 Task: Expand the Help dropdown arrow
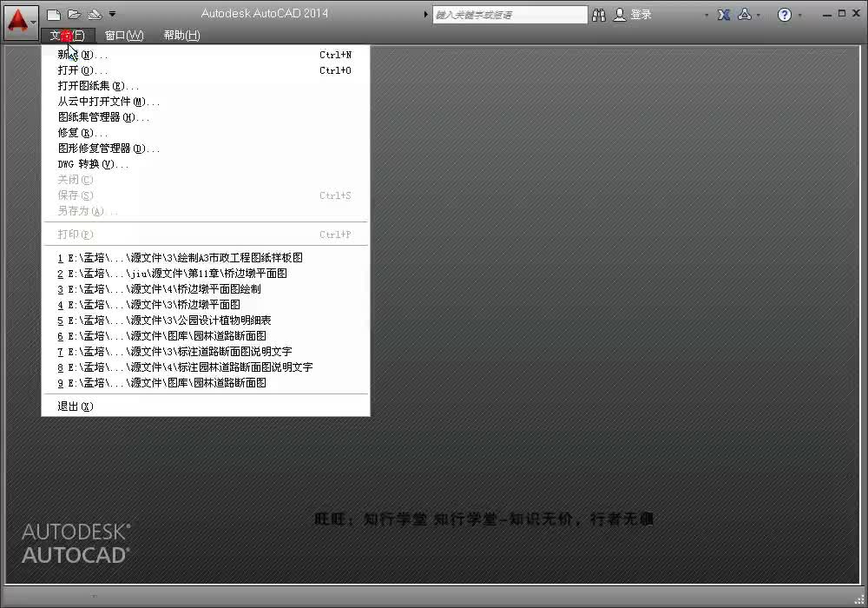tap(800, 16)
